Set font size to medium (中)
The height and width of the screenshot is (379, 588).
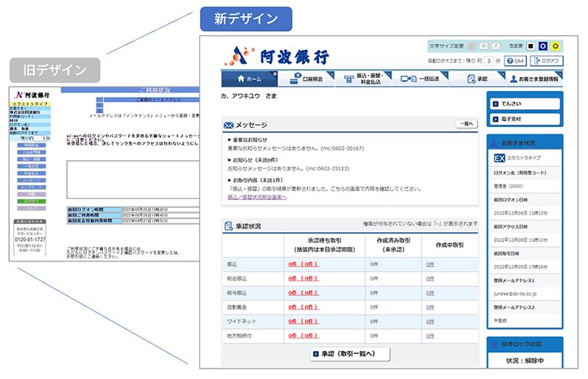click(x=484, y=46)
